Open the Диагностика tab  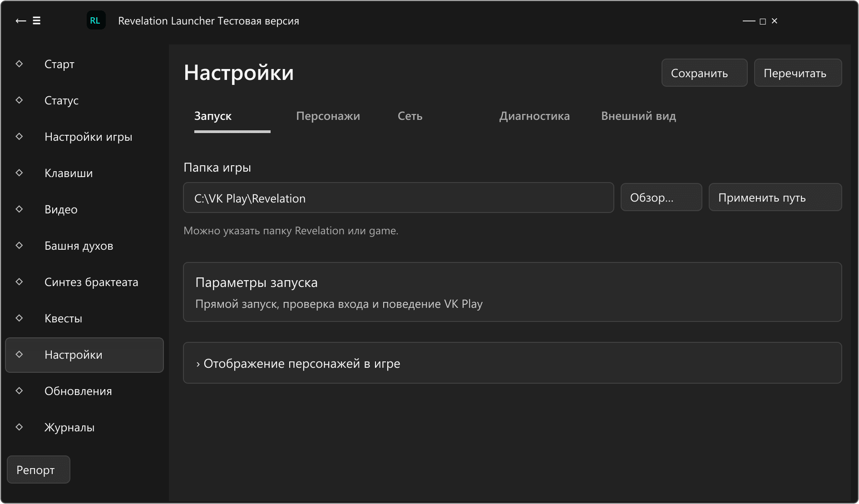[534, 116]
